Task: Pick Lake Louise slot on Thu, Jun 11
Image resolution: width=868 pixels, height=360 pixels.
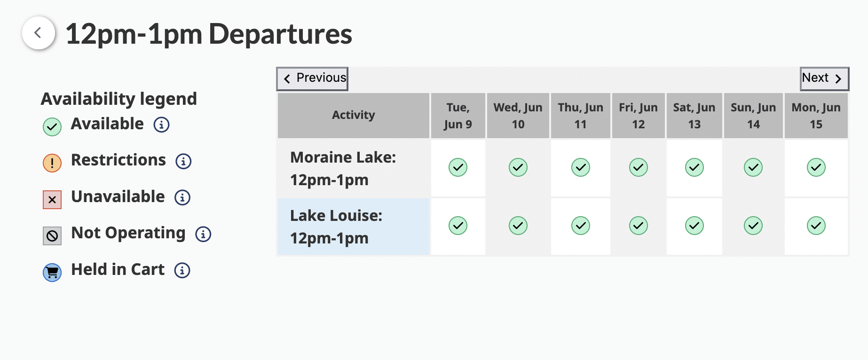Action: (580, 226)
